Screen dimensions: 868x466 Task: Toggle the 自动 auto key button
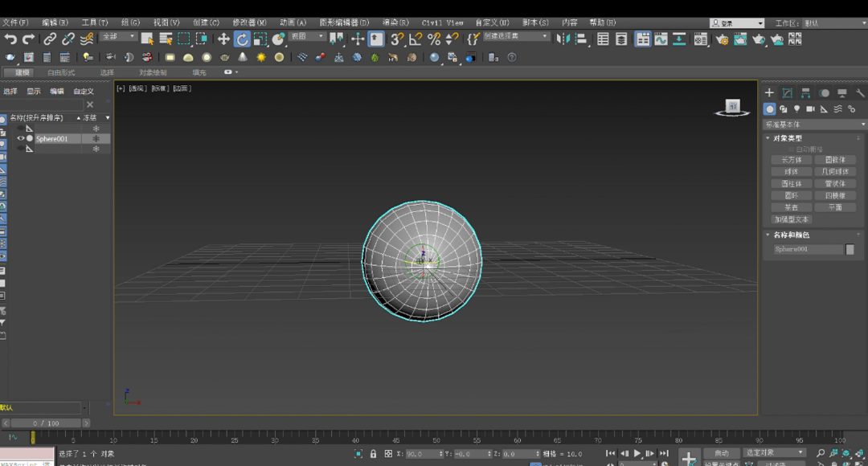coord(722,453)
